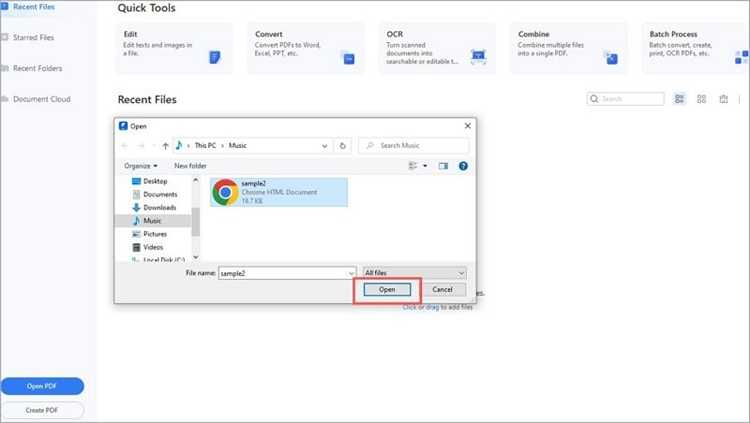Click This PC in the address path
Viewport: 750px width, 423px height.
(205, 145)
